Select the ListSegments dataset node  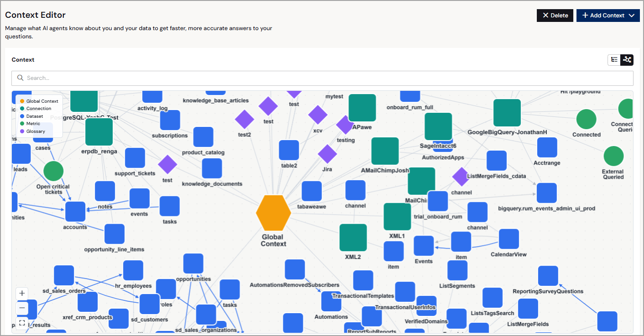(x=457, y=271)
